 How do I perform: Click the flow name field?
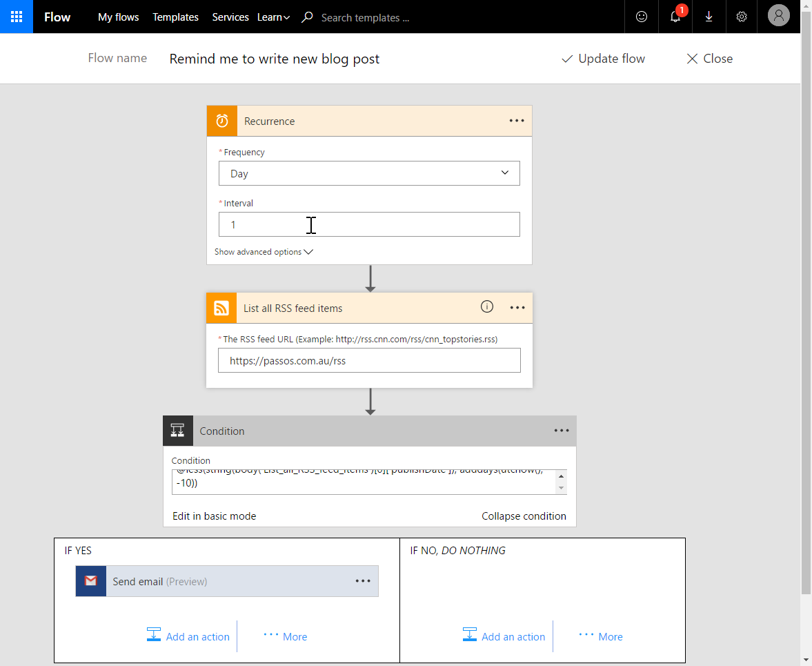point(275,59)
